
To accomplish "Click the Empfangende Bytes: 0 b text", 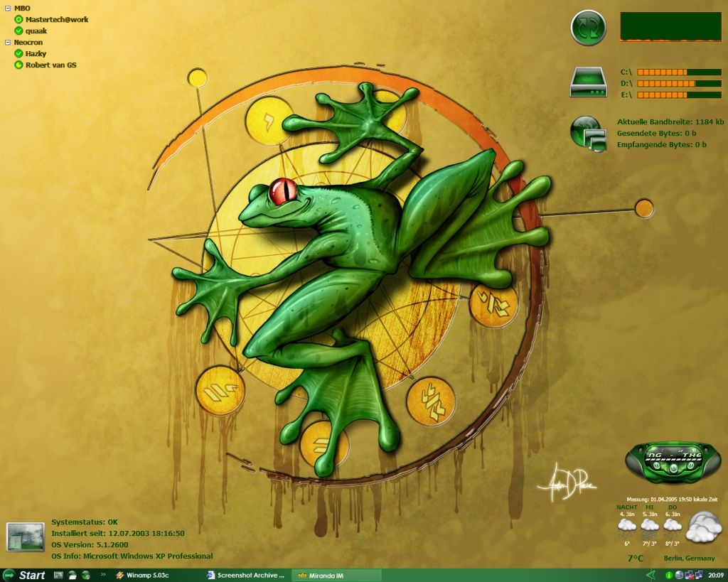I will [662, 145].
